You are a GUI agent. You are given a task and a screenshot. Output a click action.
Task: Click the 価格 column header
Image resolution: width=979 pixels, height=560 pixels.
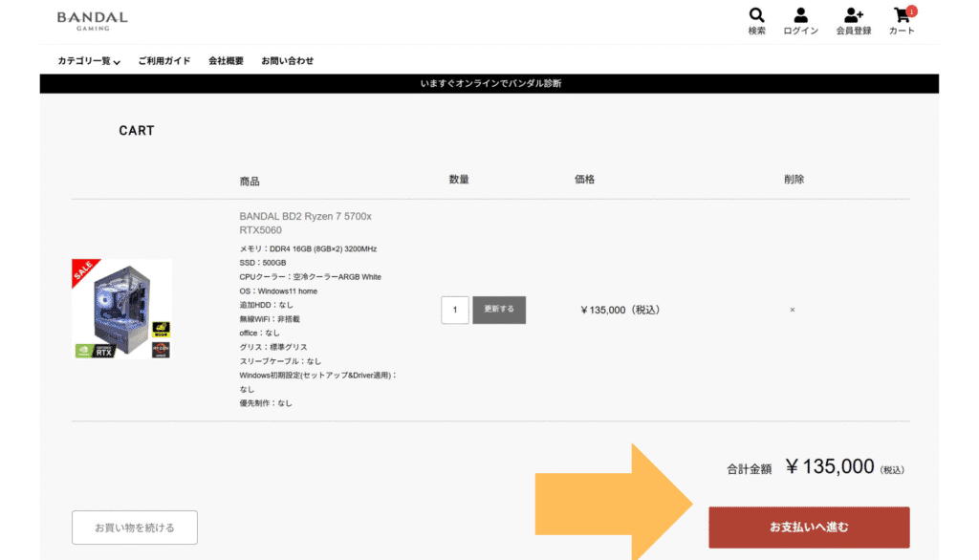coord(584,179)
